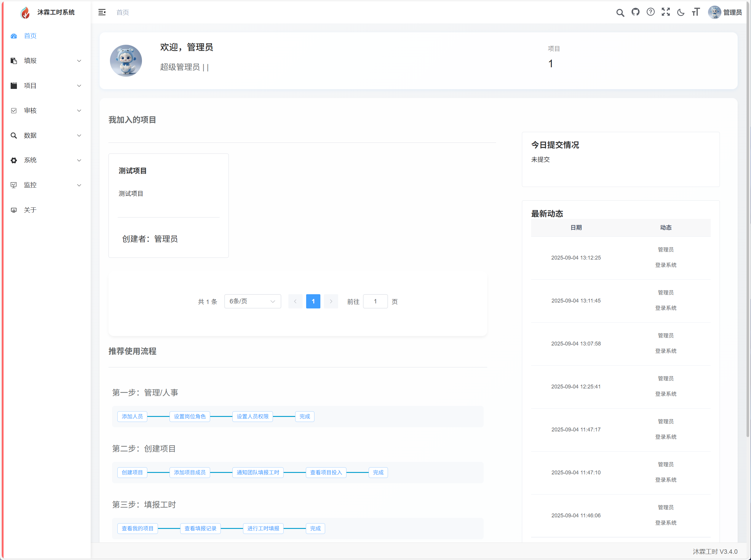Open the GitHub repository icon
This screenshot has height=560, width=751.
(x=635, y=12)
